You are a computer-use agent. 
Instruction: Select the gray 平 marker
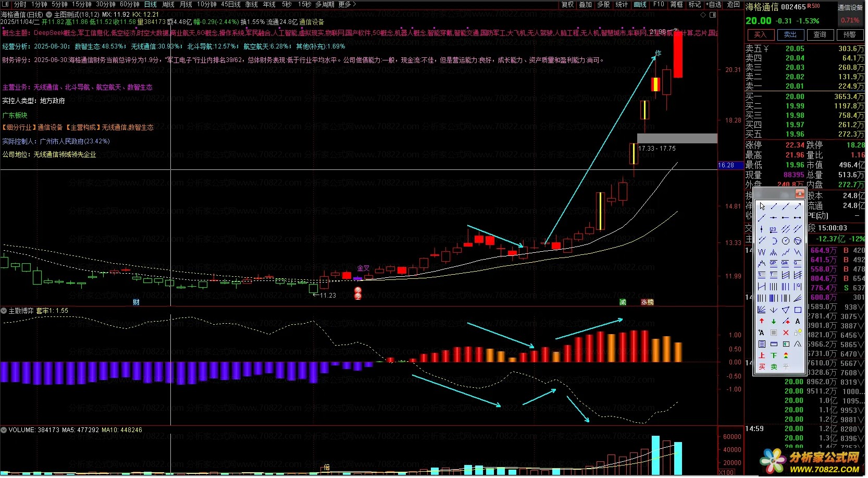(x=786, y=367)
